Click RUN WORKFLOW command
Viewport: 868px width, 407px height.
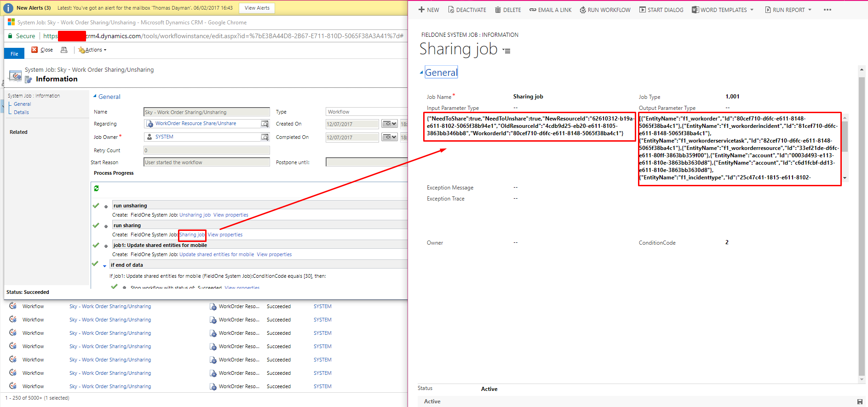point(605,10)
